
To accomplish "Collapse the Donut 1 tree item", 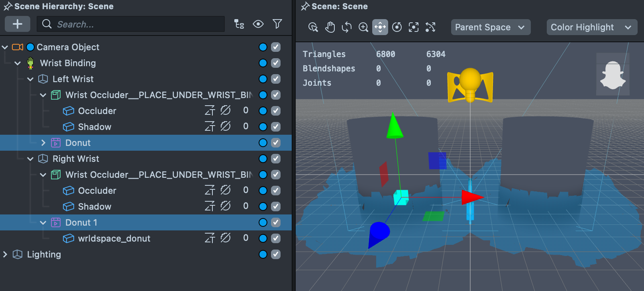I will click(43, 222).
